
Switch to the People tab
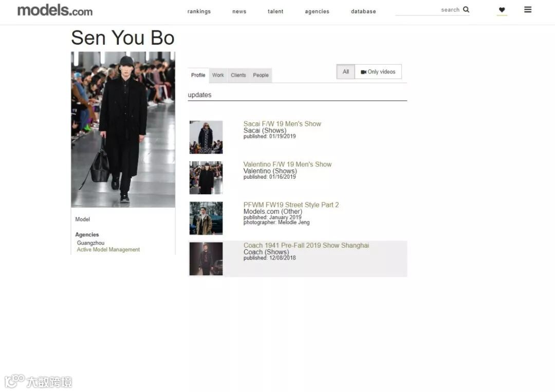[261, 75]
